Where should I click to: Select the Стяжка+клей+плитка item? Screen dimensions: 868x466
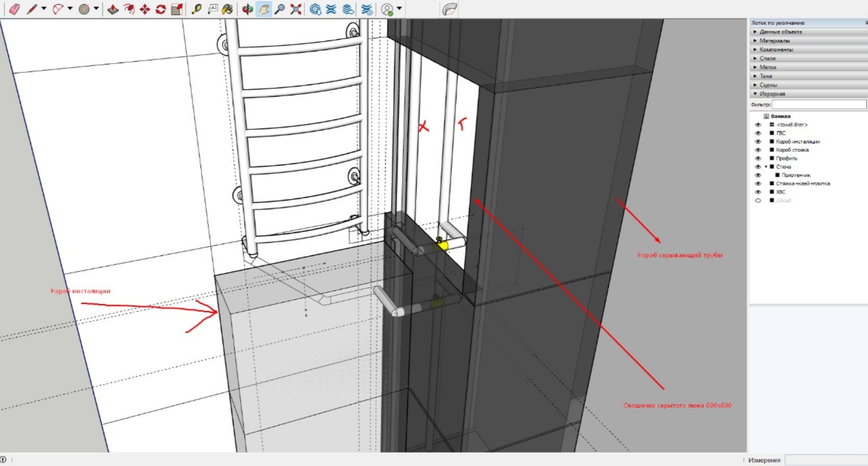click(802, 183)
